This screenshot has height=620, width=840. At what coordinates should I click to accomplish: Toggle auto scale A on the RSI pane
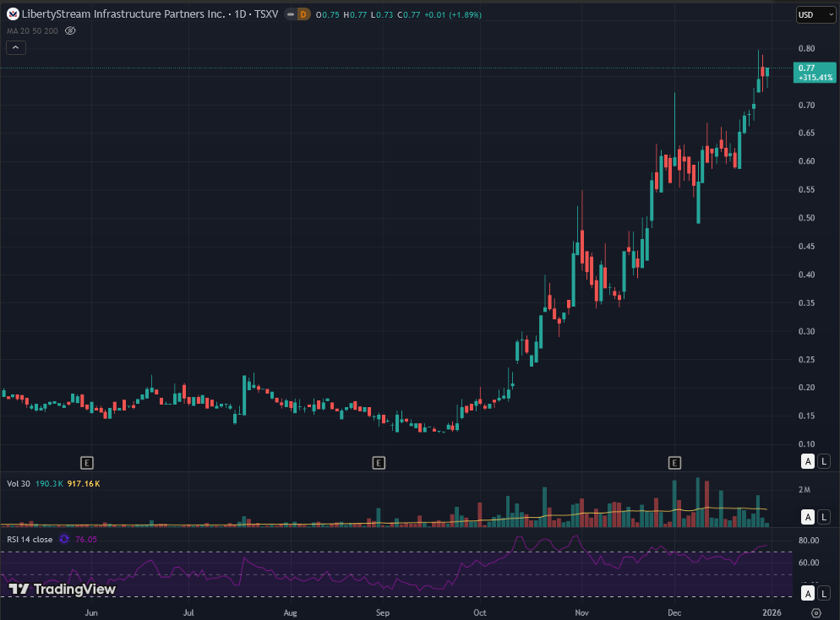click(x=808, y=593)
